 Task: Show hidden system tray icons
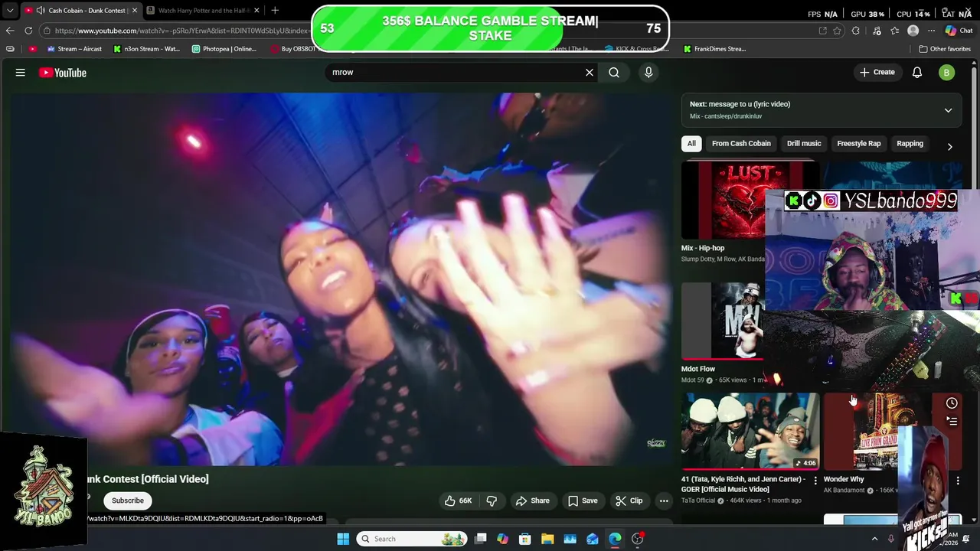[x=875, y=539]
